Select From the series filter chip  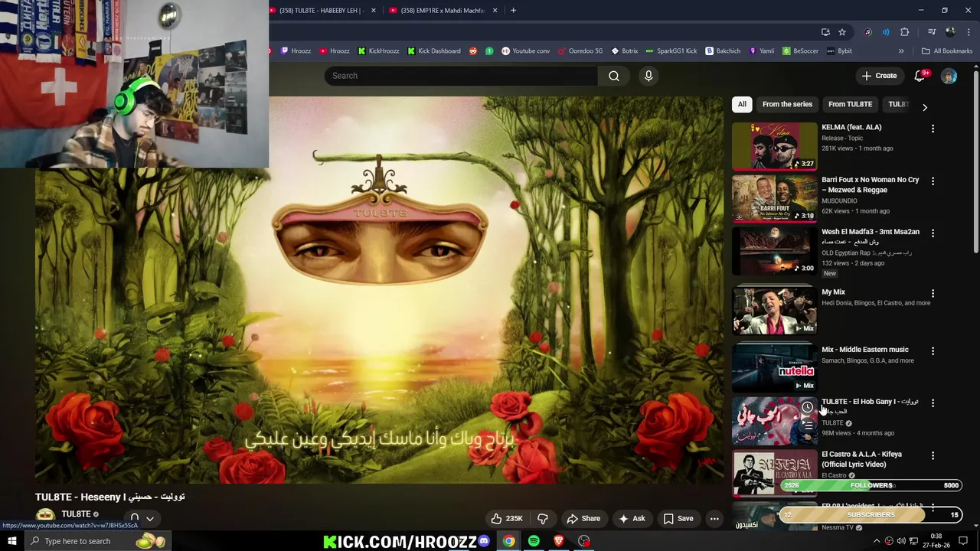tap(787, 104)
